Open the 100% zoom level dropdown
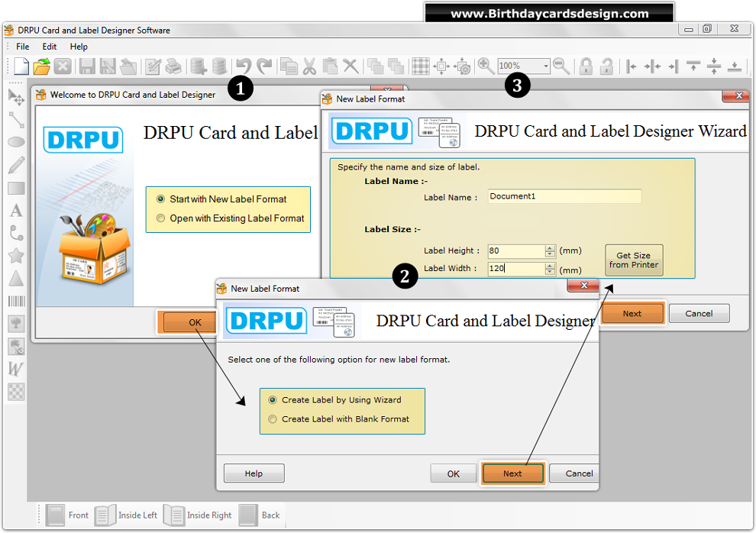This screenshot has width=756, height=533. 546,66
